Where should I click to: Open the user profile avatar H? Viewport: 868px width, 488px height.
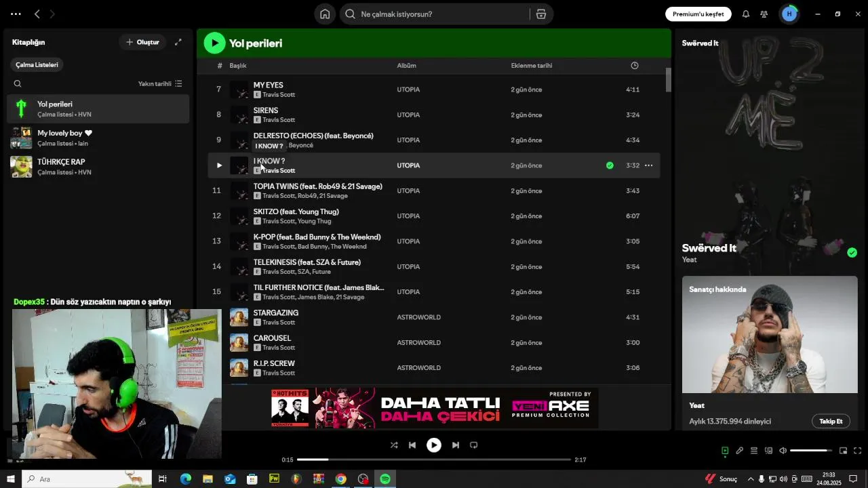(x=789, y=14)
